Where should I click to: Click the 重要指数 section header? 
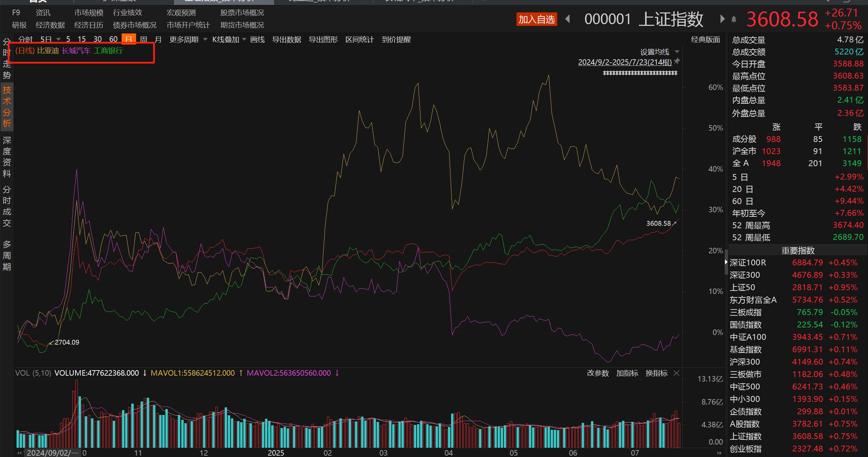798,250
